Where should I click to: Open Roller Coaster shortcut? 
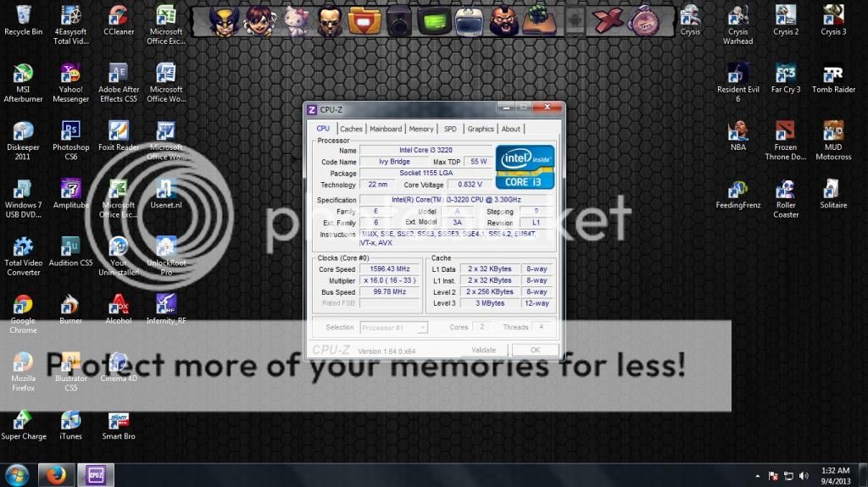(x=786, y=199)
